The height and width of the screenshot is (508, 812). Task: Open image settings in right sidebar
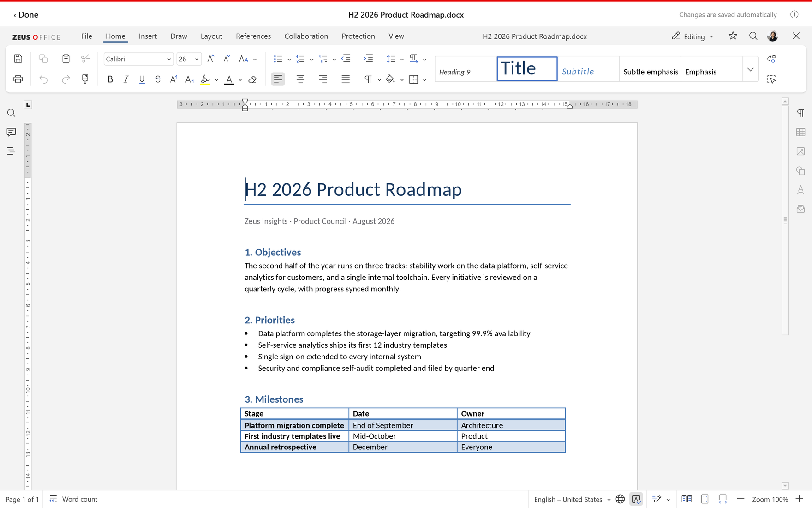coord(800,151)
